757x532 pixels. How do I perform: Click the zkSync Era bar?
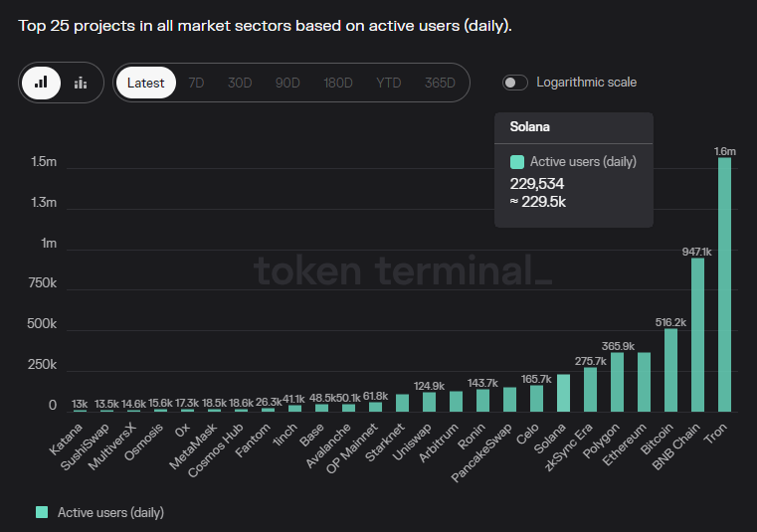coord(590,390)
